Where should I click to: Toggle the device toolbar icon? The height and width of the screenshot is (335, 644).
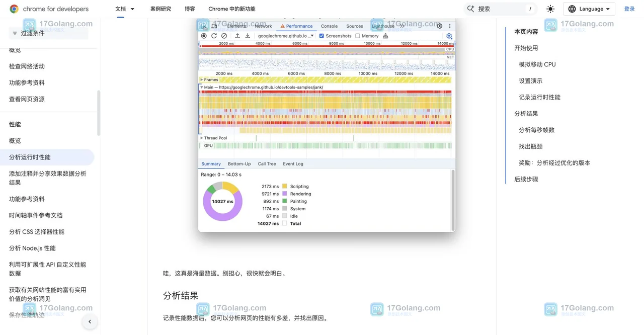click(214, 26)
